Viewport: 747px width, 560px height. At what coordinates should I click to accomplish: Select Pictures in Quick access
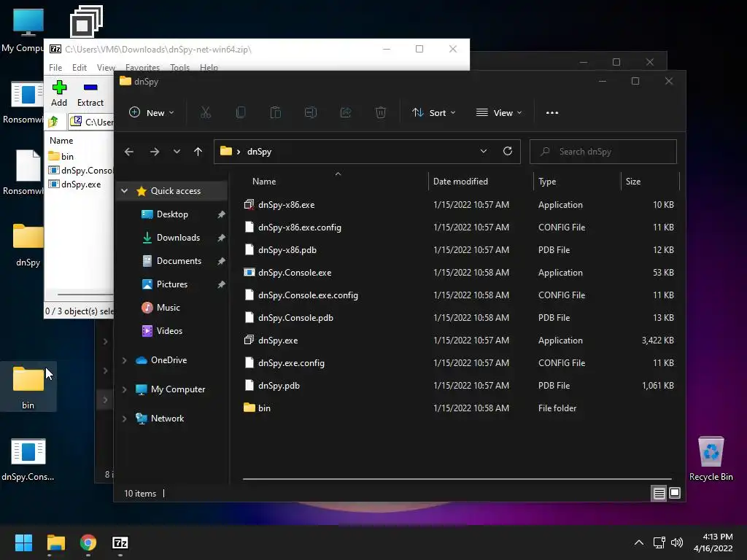[172, 284]
